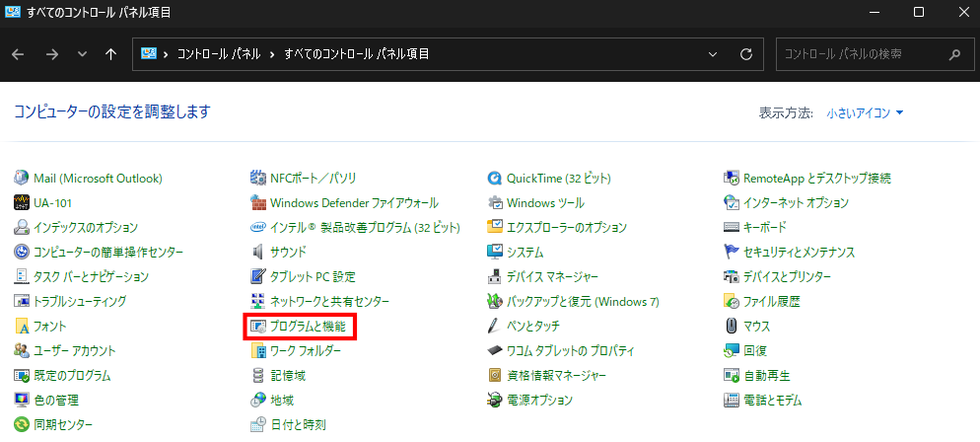Click すべてのコントロール パネル項目 breadcrumb segment

356,54
